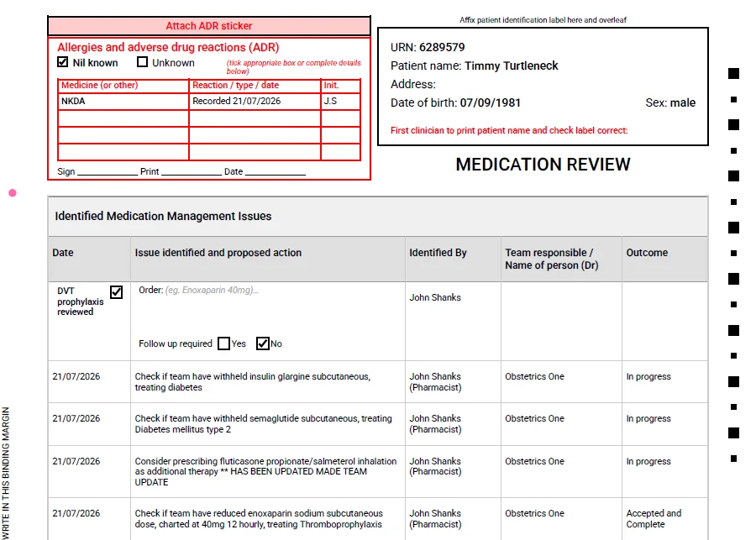756x540 pixels.
Task: Click the date in the insulin glargine row
Action: [x=76, y=376]
